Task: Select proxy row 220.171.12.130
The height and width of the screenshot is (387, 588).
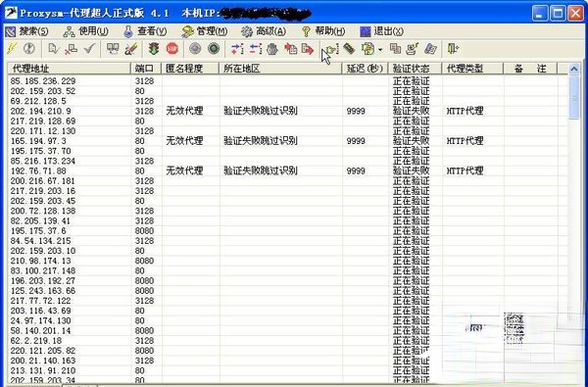Action: point(287,131)
